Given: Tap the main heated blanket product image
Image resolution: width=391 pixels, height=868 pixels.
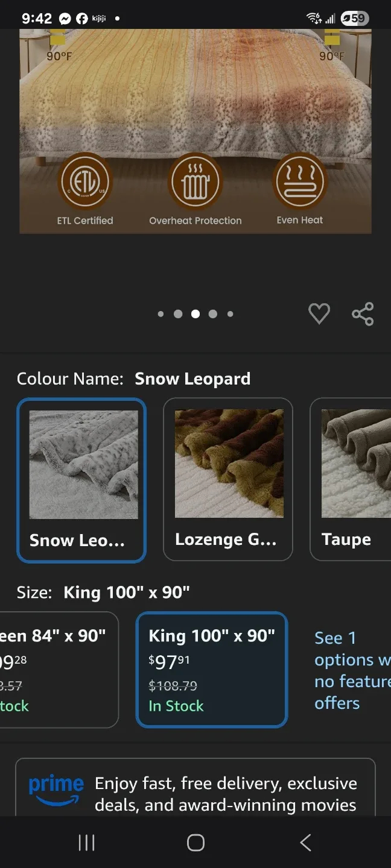Looking at the screenshot, I should coord(195,130).
